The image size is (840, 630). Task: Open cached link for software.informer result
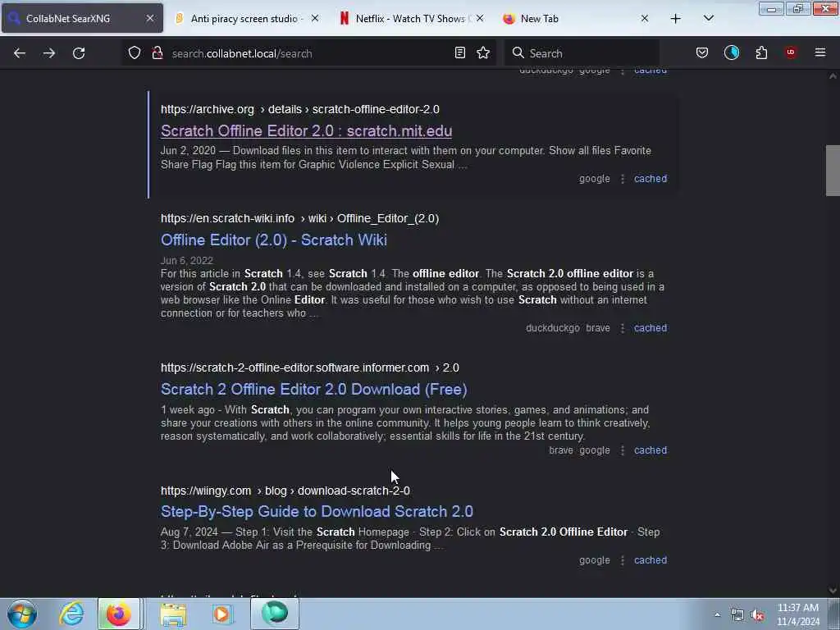(x=651, y=450)
